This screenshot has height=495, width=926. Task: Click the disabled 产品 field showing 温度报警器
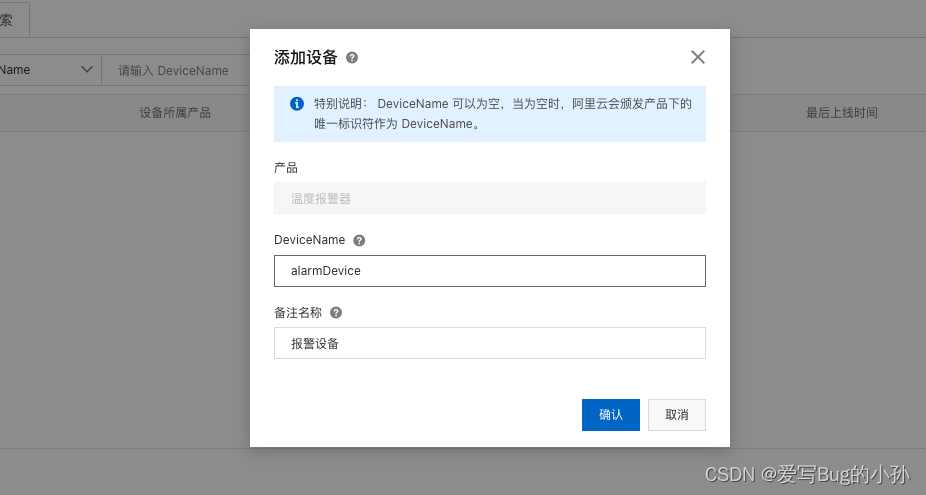point(490,198)
